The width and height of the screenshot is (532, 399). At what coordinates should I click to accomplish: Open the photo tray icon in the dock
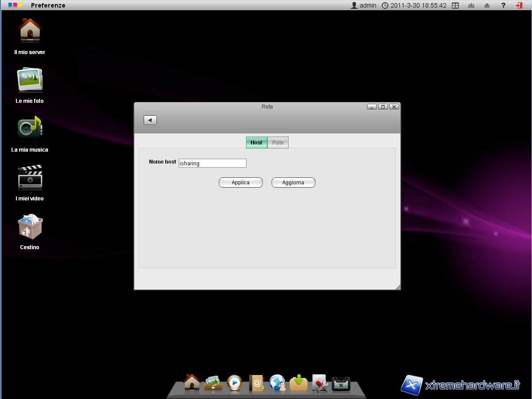tap(213, 383)
